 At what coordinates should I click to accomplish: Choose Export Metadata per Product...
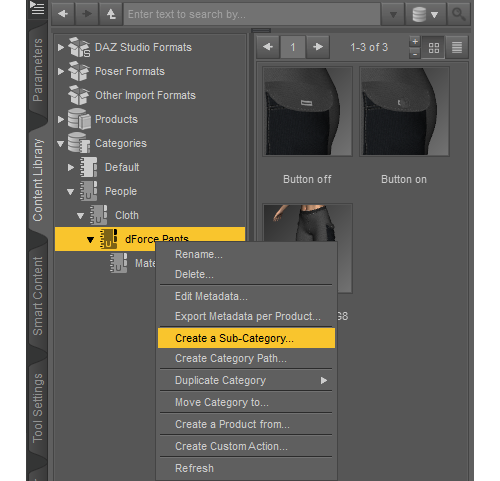(247, 316)
